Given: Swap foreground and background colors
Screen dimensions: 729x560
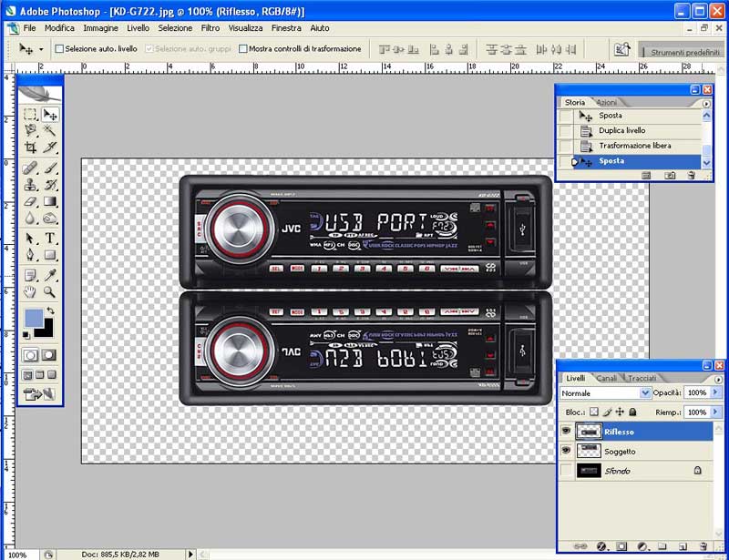Looking at the screenshot, I should click(50, 311).
